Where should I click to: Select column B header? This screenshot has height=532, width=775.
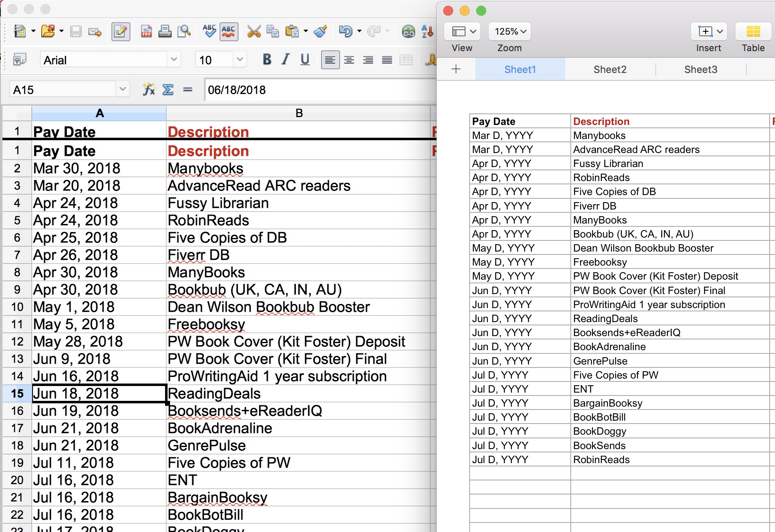click(299, 113)
